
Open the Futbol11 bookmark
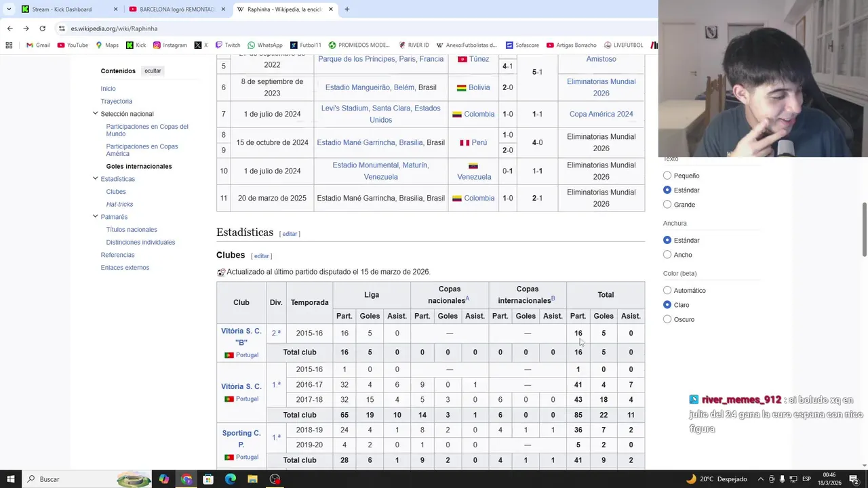click(x=305, y=45)
